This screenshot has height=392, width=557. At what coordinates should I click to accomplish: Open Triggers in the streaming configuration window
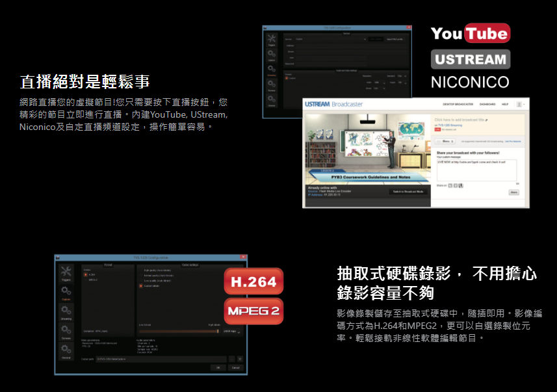point(272,40)
